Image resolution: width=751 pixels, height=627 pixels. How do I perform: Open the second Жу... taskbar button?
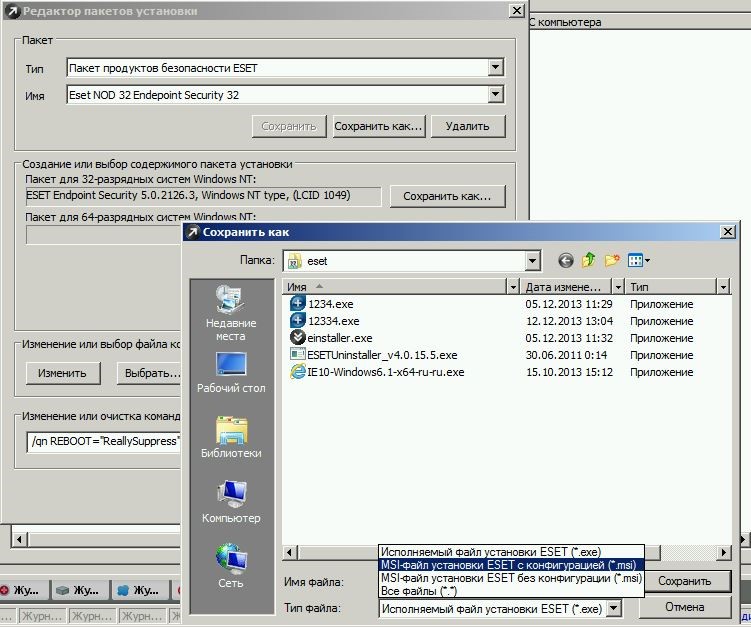(80, 590)
